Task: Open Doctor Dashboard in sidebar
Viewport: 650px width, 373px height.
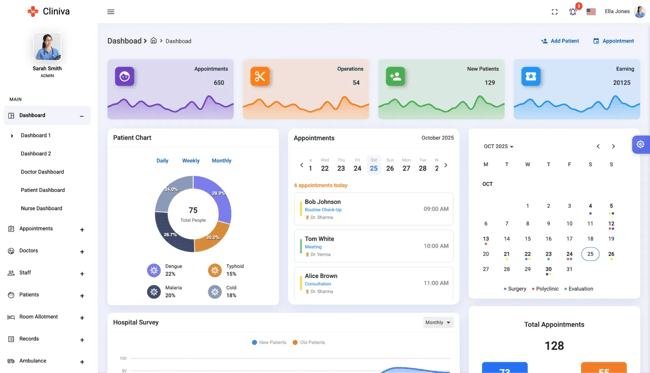Action: pyautogui.click(x=42, y=172)
